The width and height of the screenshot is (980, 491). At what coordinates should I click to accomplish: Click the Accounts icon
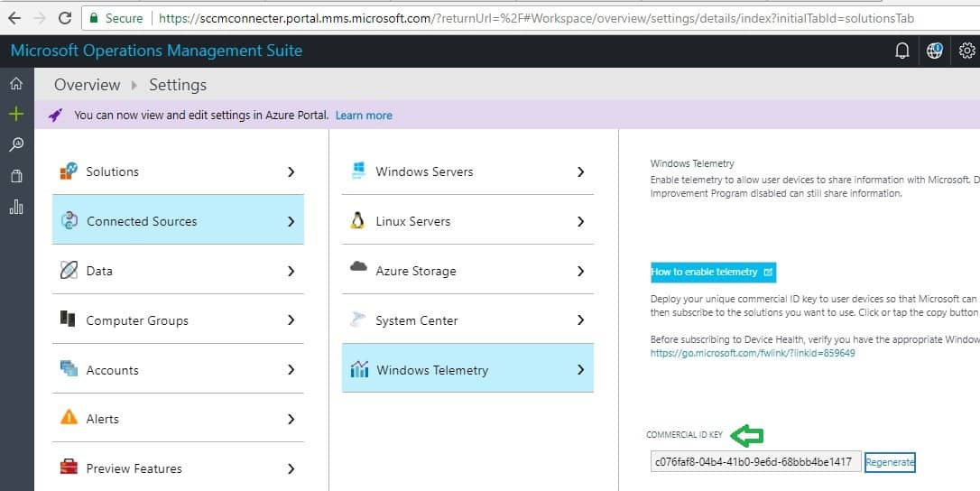[x=69, y=368]
